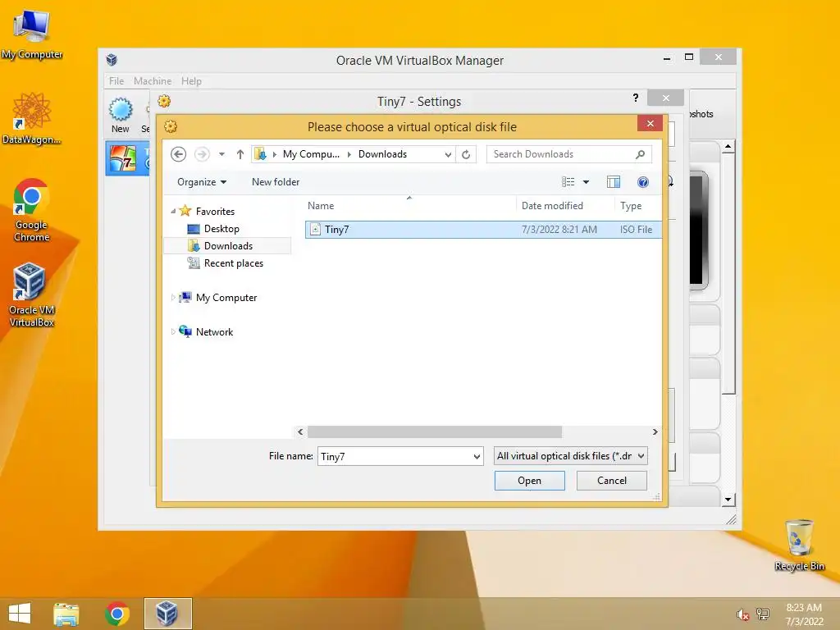
Task: Go up one folder level
Action: coord(240,154)
